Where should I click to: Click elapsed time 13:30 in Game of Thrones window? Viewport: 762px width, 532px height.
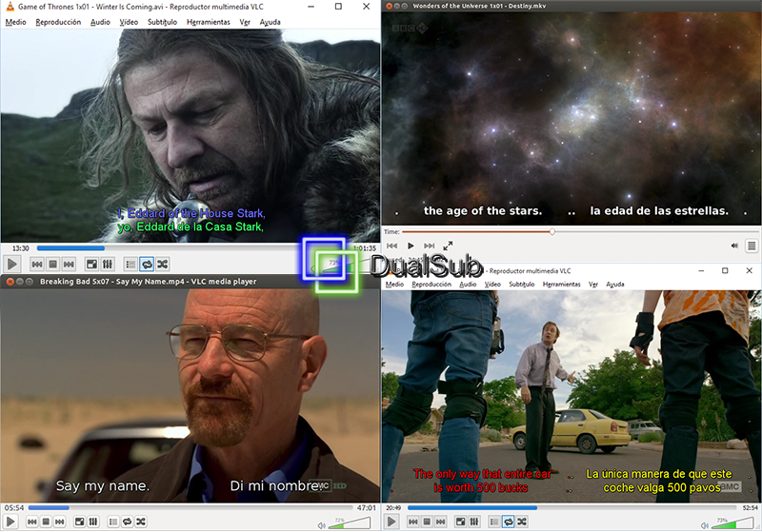[20, 248]
